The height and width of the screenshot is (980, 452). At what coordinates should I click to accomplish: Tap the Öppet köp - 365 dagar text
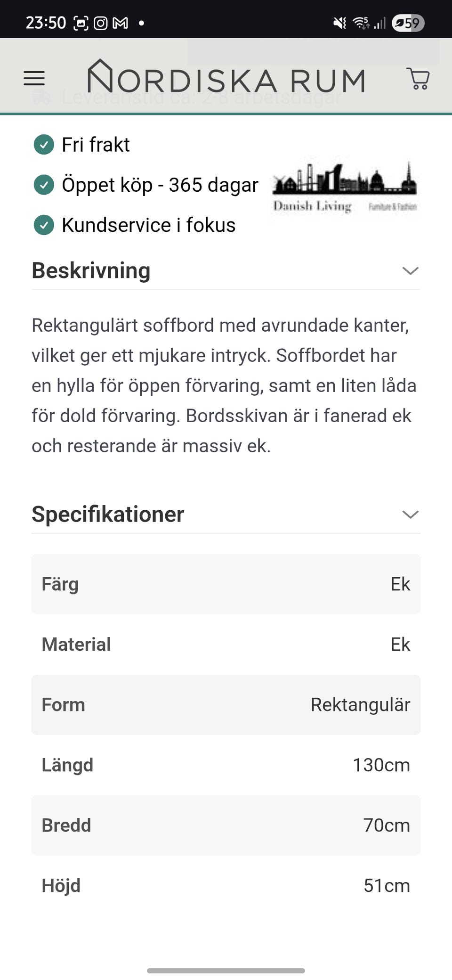point(160,185)
